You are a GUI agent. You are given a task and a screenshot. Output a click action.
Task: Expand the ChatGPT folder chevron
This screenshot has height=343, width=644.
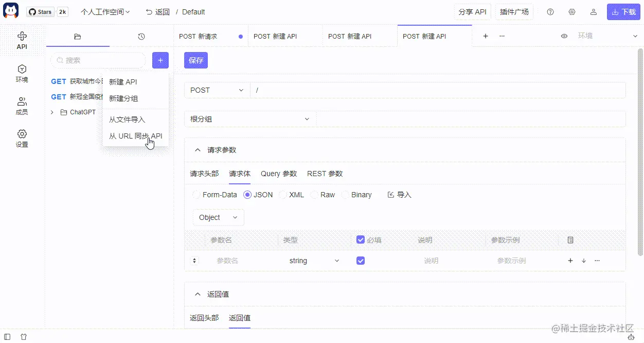pos(52,112)
